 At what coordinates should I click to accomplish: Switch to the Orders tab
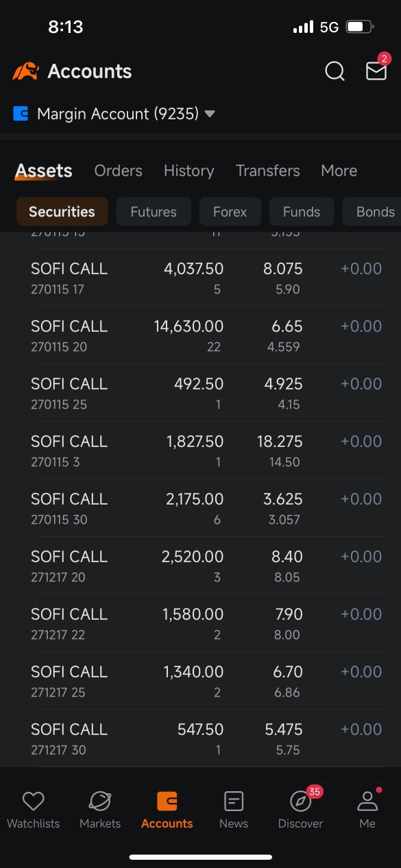pos(119,171)
